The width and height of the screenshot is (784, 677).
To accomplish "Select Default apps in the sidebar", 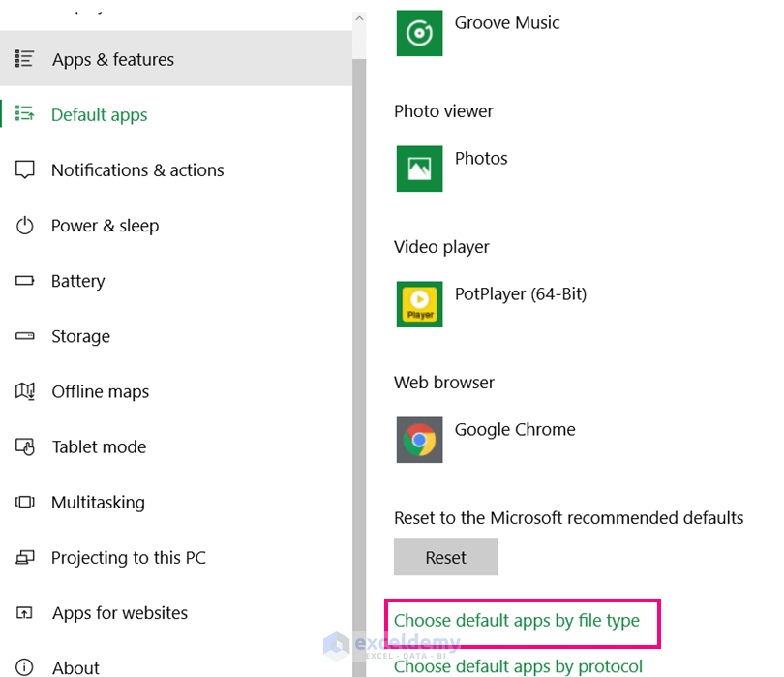I will tap(99, 114).
